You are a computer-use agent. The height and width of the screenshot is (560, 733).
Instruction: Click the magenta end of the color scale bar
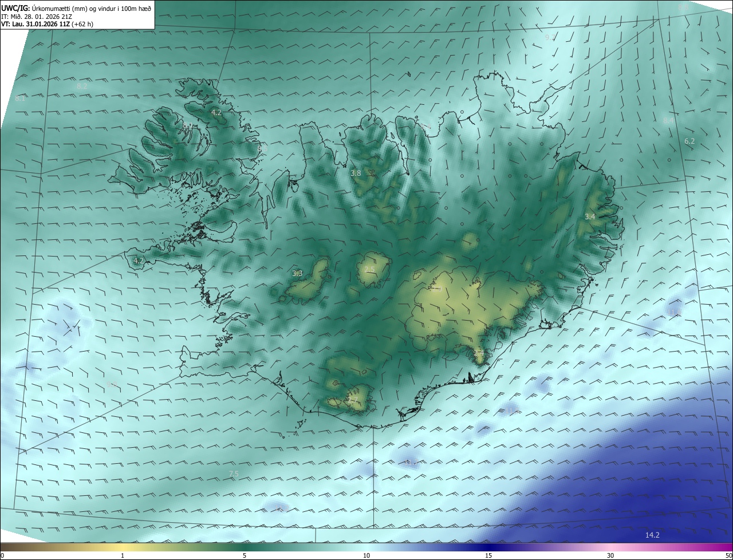click(x=726, y=547)
